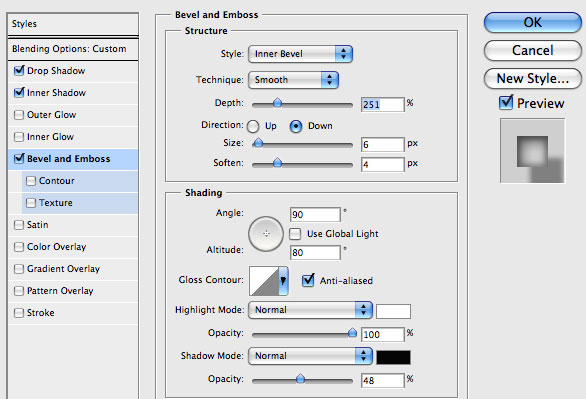Click the Angle field showing 90
The width and height of the screenshot is (586, 399).
[x=315, y=215]
